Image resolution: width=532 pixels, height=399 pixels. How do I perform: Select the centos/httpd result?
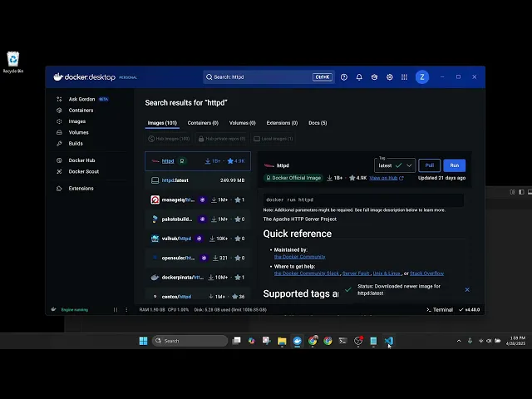point(198,296)
